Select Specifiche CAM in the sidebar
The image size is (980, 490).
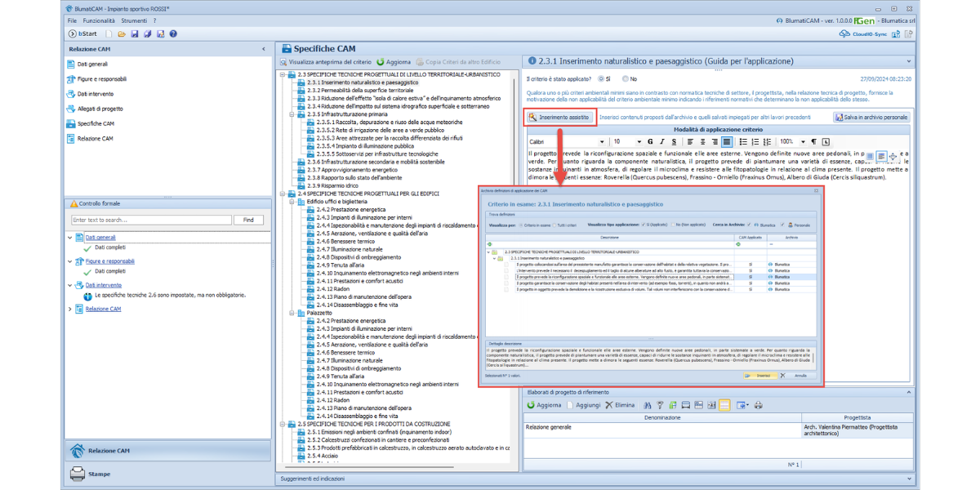(x=96, y=123)
